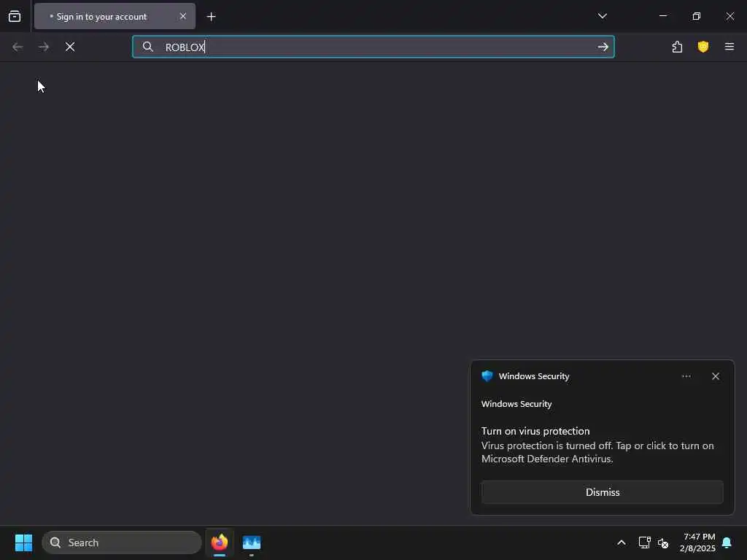The height and width of the screenshot is (560, 747).
Task: Stop loading the page with the X button
Action: pos(70,47)
